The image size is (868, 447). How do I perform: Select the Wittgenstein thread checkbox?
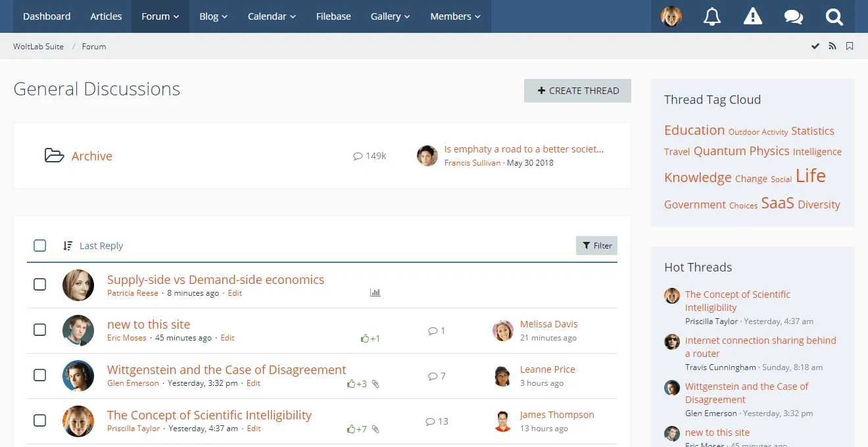tap(40, 375)
